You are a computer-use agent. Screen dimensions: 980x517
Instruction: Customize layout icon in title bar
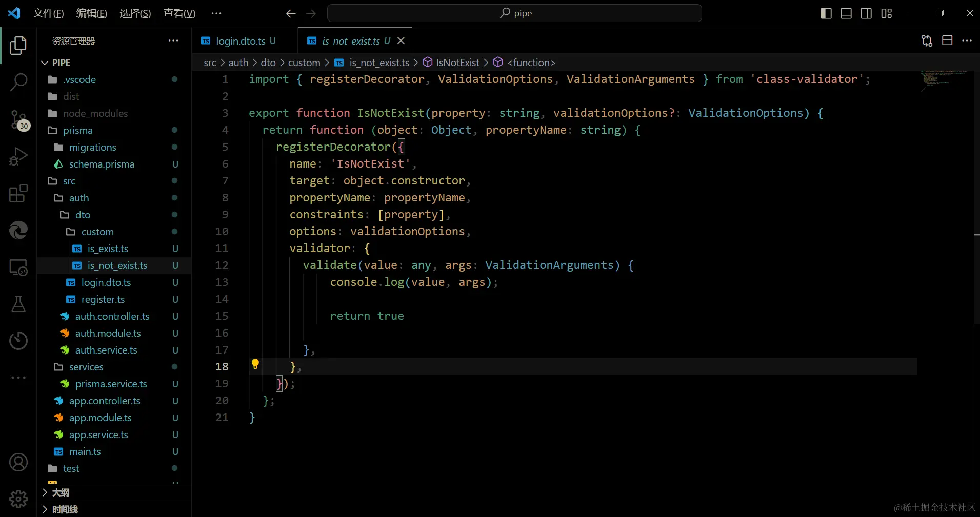pyautogui.click(x=887, y=13)
